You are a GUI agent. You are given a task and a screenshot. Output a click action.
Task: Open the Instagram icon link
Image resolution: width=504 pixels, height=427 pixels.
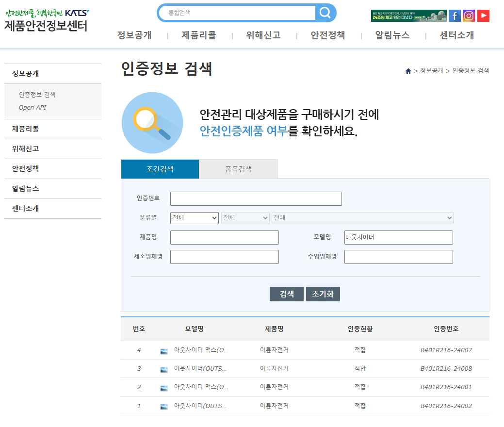tap(469, 16)
